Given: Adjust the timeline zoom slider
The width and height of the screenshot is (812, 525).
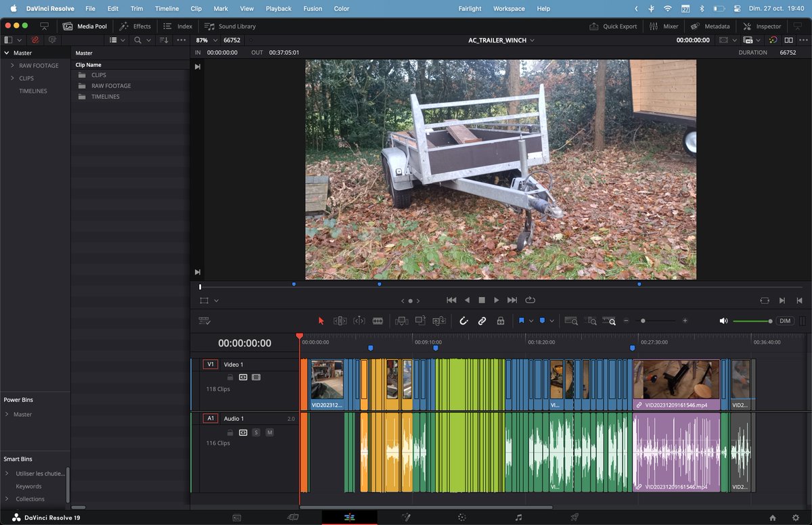Looking at the screenshot, I should pyautogui.click(x=643, y=321).
